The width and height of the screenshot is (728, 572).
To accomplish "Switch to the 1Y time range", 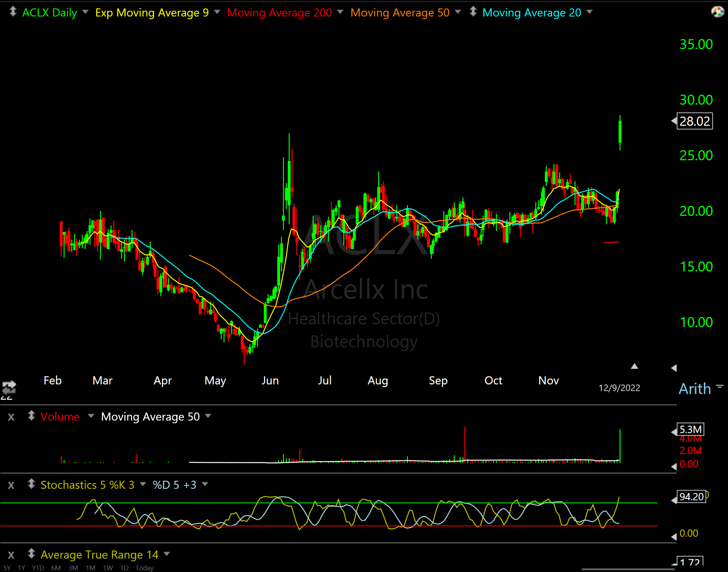I will [x=21, y=568].
